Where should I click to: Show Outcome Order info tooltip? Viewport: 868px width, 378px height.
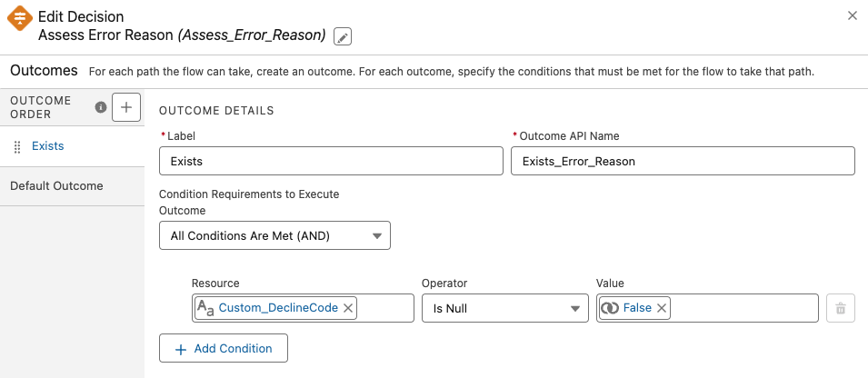(x=101, y=107)
